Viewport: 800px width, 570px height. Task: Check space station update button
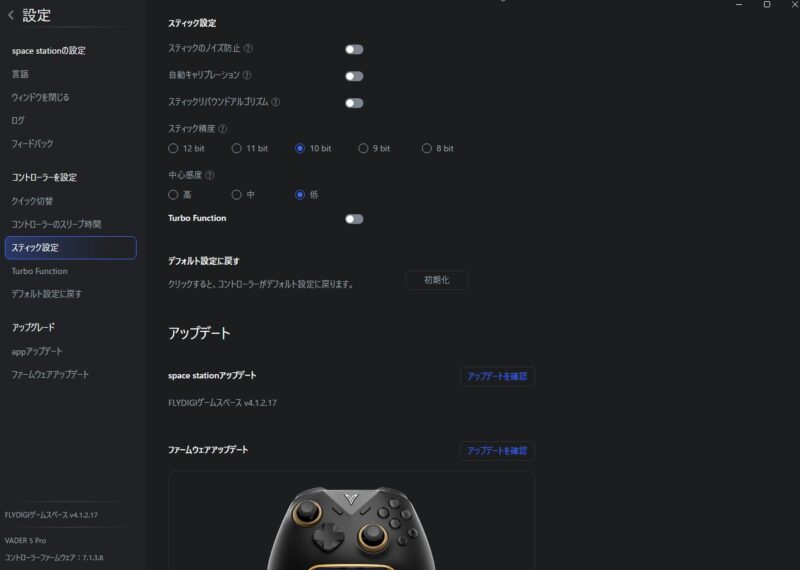pos(497,376)
